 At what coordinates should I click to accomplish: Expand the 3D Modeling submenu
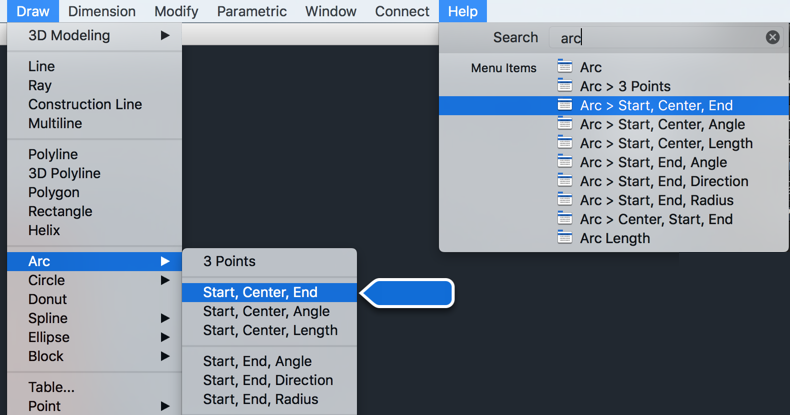(x=165, y=36)
